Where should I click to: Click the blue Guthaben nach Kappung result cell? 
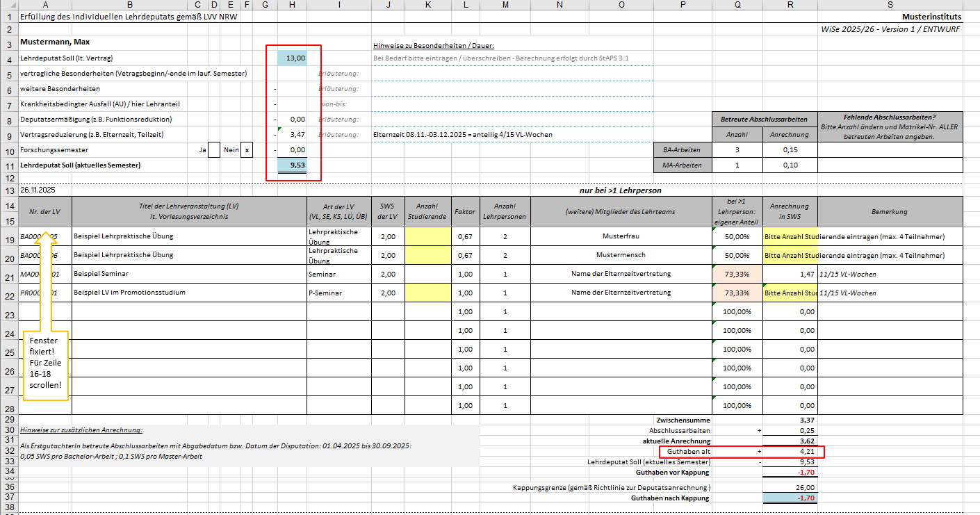click(790, 498)
